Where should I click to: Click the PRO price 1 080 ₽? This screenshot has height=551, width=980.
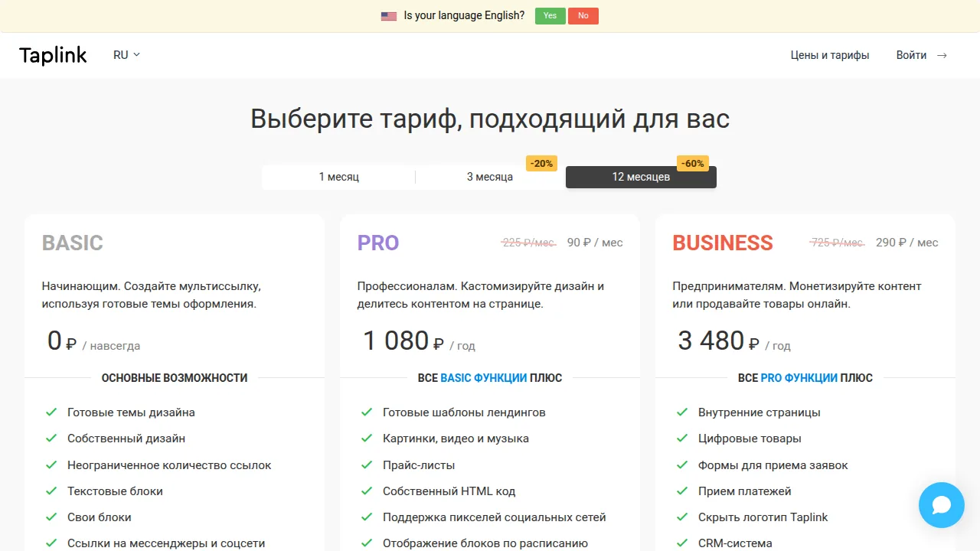pos(403,341)
